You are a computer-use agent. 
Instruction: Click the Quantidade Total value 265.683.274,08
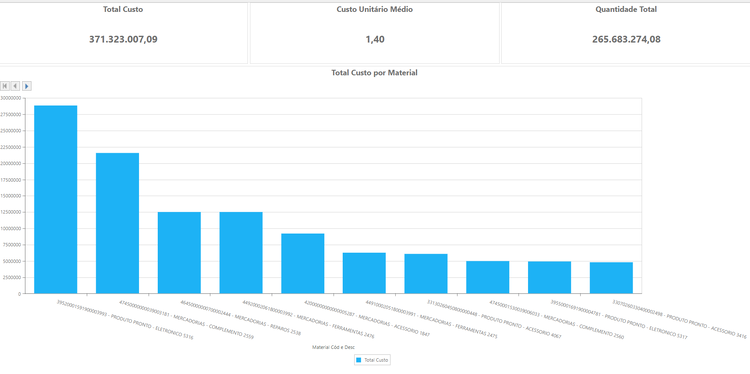[626, 39]
